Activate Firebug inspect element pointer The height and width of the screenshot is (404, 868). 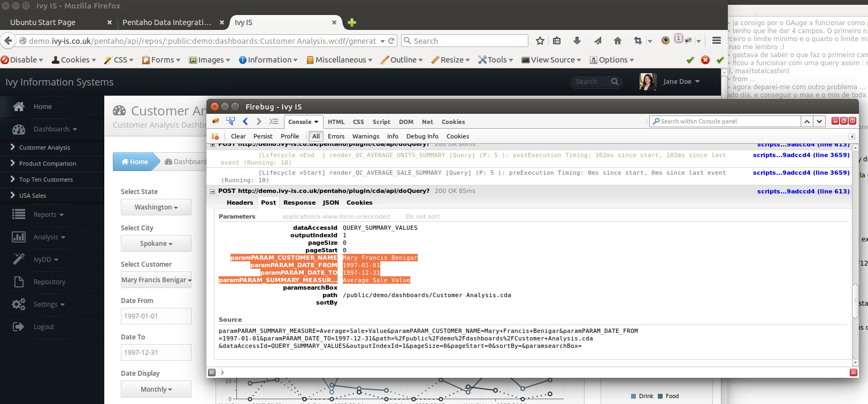tap(231, 121)
